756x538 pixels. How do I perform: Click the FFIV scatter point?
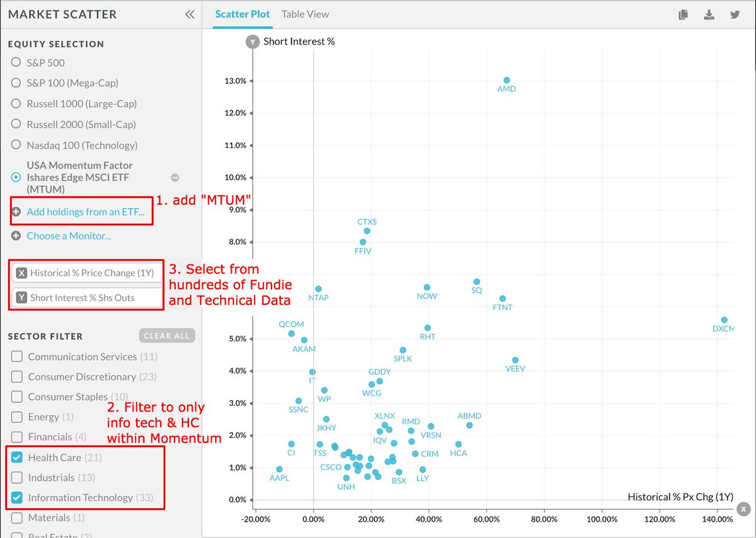363,242
